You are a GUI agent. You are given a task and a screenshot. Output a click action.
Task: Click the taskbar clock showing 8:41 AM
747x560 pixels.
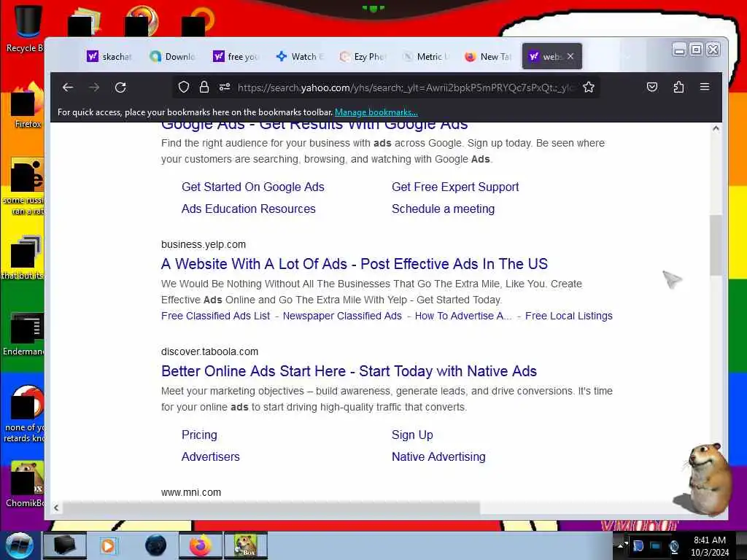point(710,546)
